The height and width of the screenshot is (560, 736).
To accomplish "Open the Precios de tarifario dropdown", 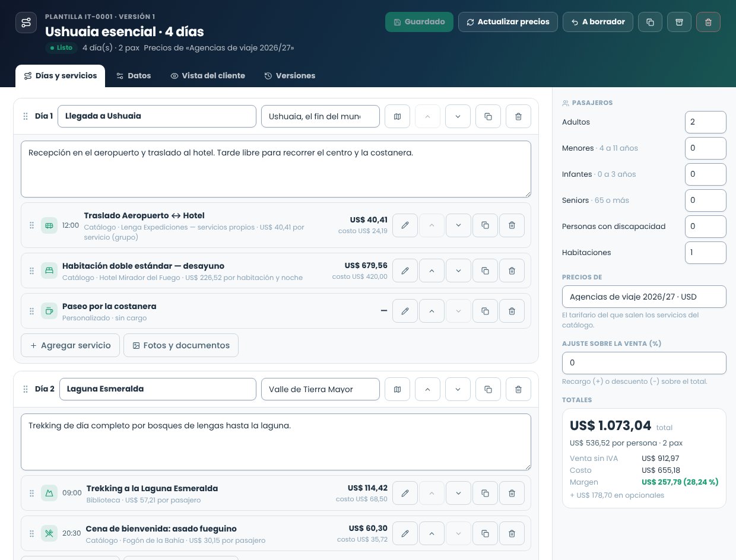I will pos(644,297).
